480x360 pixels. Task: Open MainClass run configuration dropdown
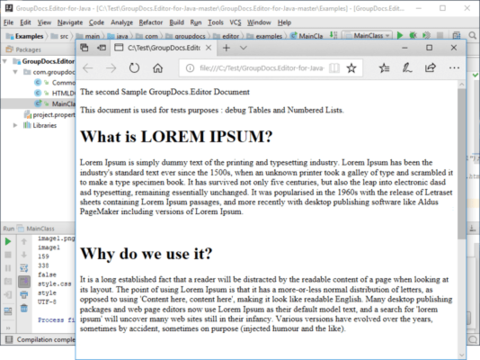pyautogui.click(x=368, y=36)
